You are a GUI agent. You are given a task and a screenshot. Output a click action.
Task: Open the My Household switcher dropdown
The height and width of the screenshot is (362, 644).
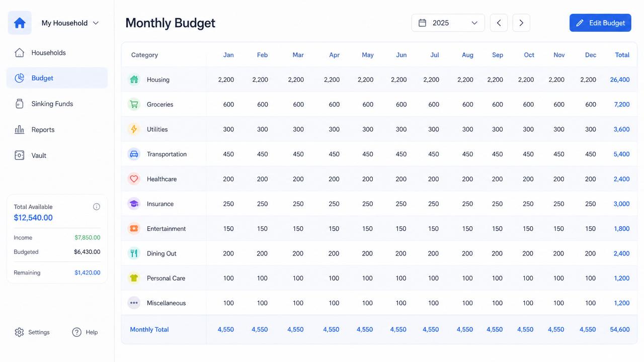point(70,23)
